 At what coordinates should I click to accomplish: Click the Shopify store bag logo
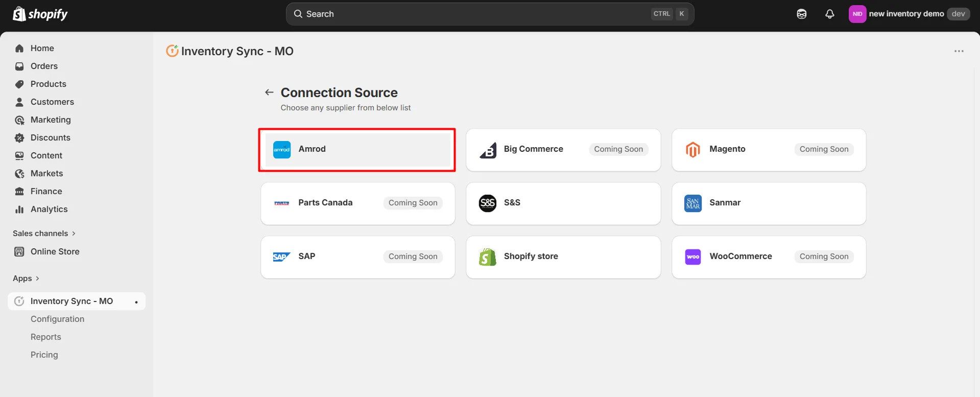pyautogui.click(x=488, y=257)
